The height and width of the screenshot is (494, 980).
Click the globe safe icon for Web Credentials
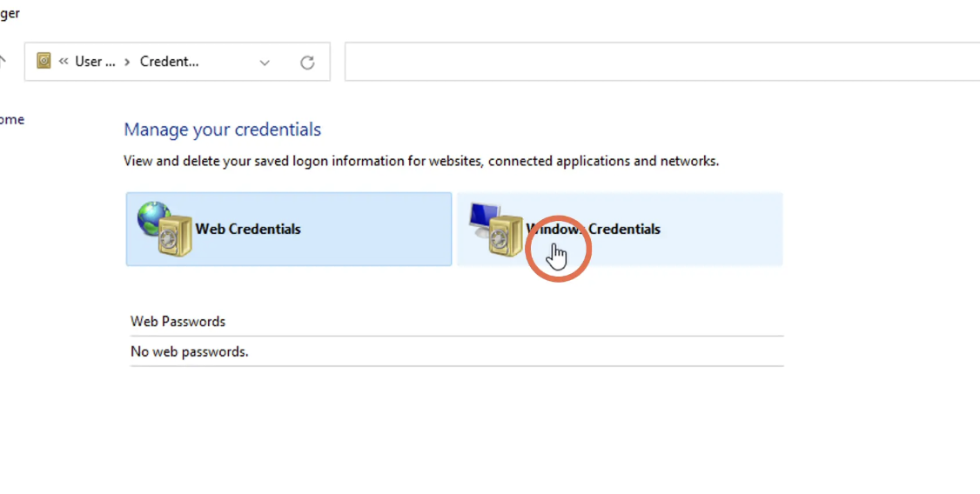tap(165, 230)
